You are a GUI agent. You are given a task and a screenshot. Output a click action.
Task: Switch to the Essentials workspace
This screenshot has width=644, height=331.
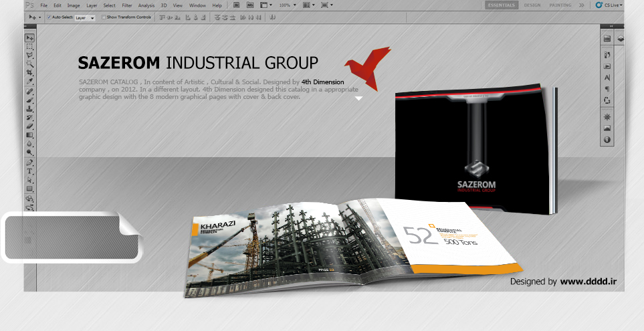[x=502, y=5]
